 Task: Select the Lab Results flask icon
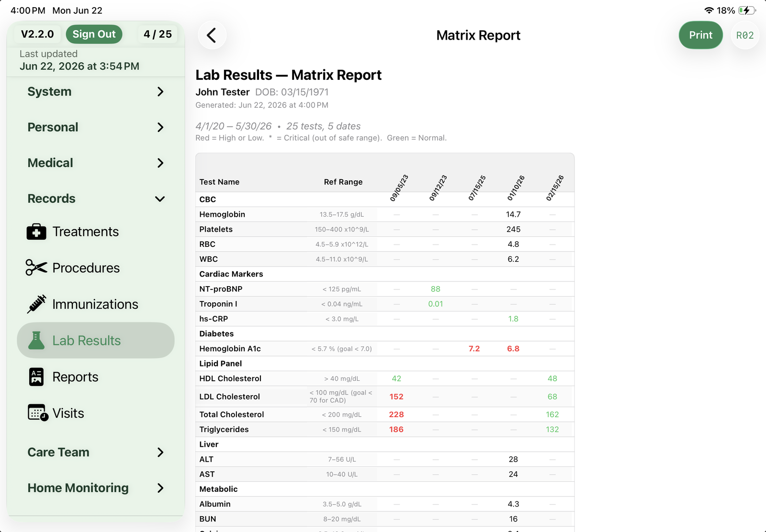tap(36, 341)
